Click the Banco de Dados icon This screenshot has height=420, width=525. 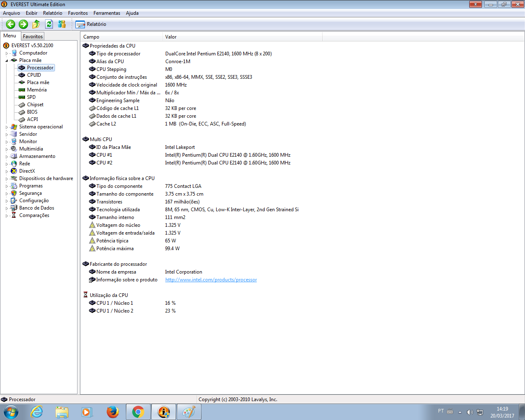[14, 208]
